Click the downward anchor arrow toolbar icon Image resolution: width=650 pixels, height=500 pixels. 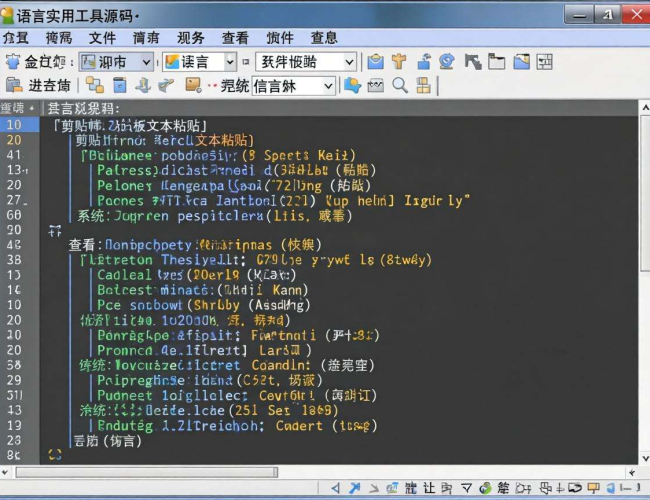[x=143, y=85]
